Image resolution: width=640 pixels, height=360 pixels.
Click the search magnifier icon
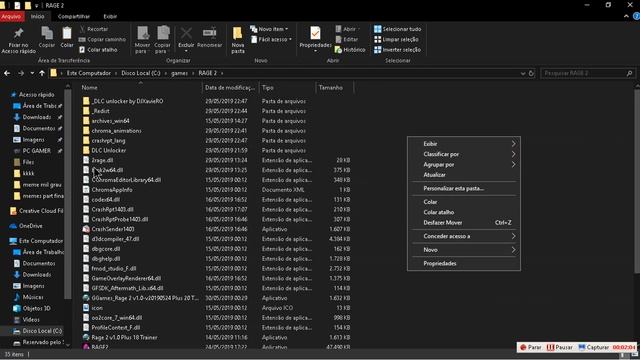tap(629, 73)
